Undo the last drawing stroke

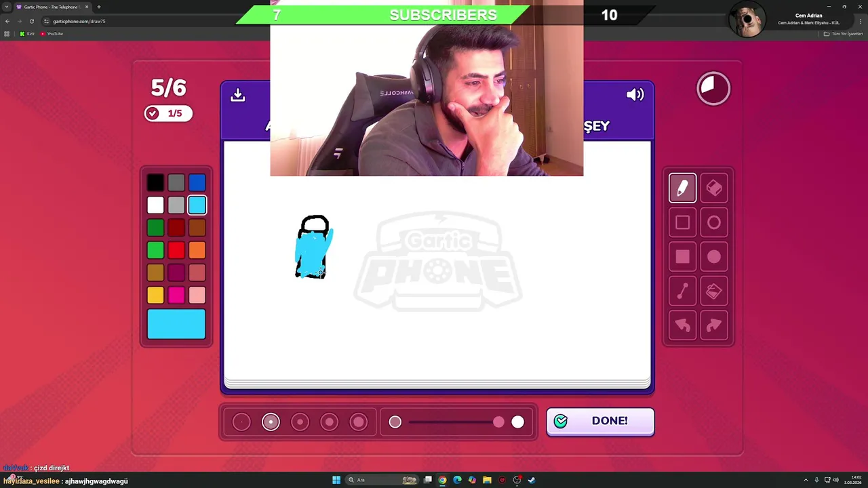[x=682, y=326]
